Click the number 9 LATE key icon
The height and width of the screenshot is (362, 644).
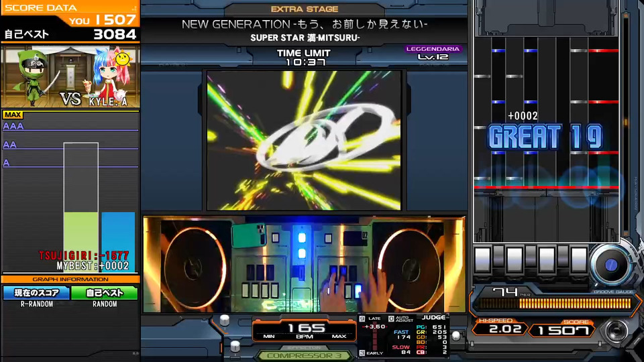pos(362,318)
